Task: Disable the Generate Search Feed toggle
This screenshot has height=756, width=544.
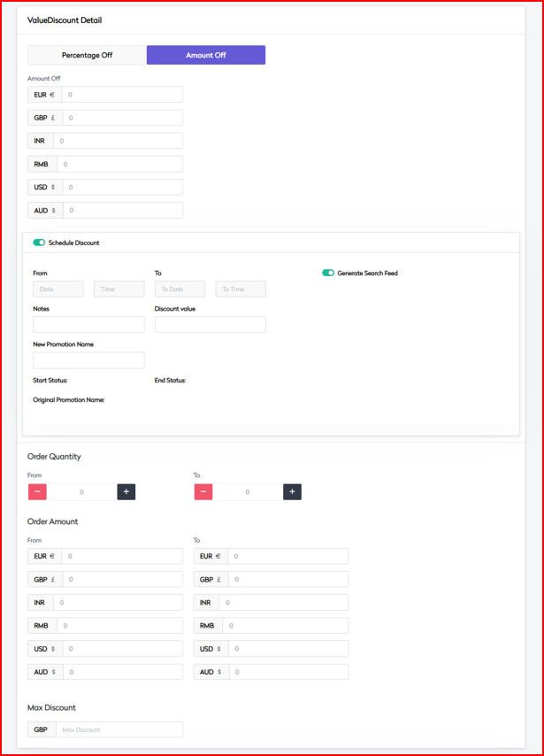Action: [x=328, y=274]
